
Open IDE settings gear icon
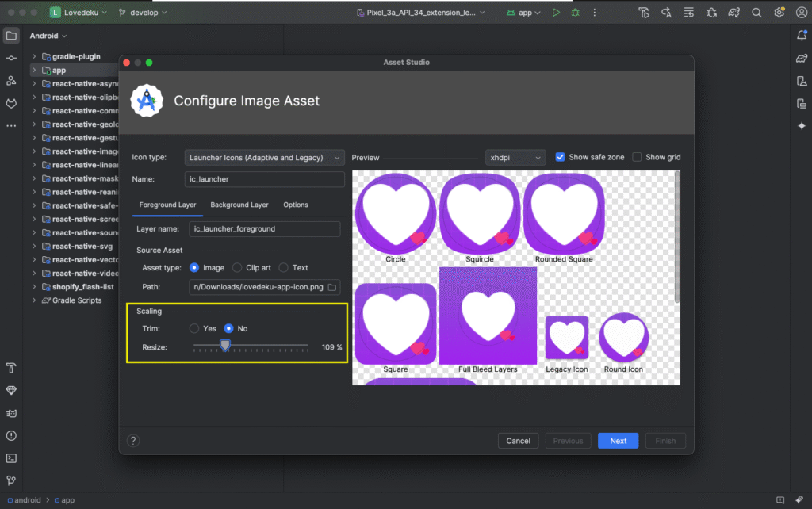pos(779,13)
